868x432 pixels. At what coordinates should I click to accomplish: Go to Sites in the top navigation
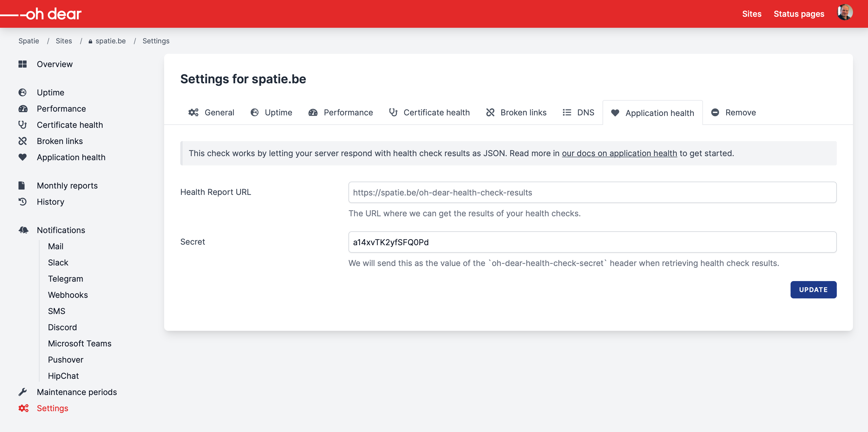752,14
